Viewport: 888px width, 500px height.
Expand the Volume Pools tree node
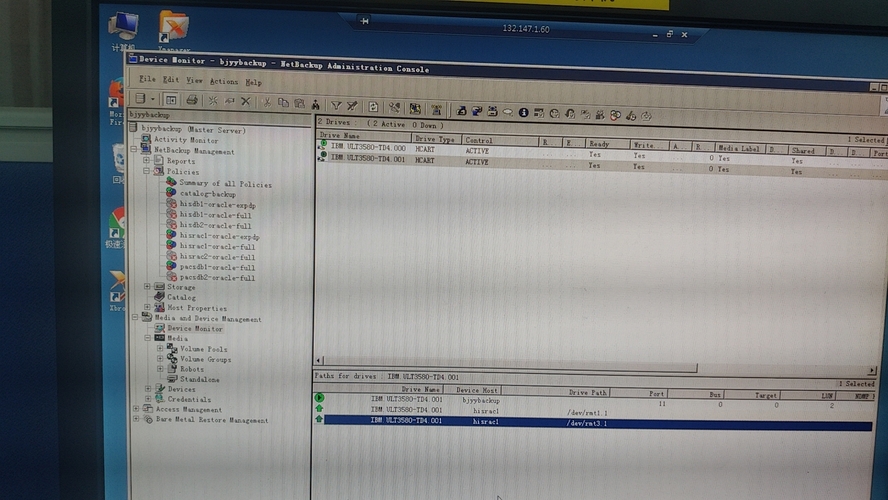160,348
